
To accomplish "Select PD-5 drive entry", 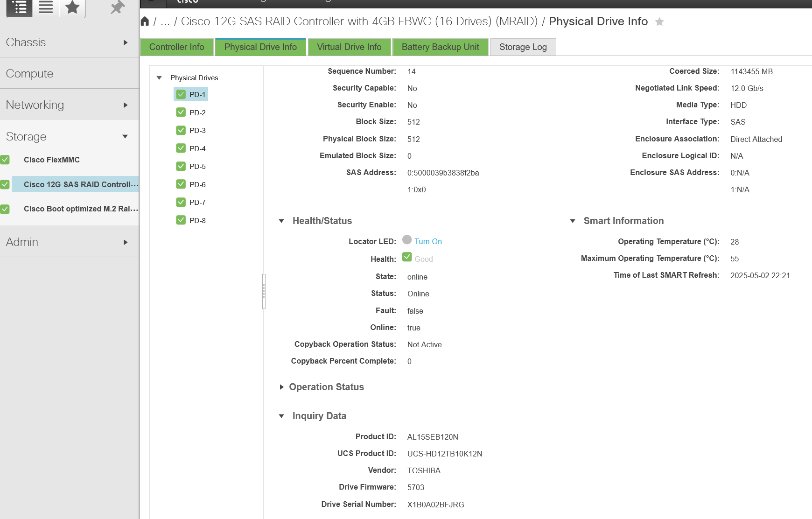I will click(x=197, y=167).
